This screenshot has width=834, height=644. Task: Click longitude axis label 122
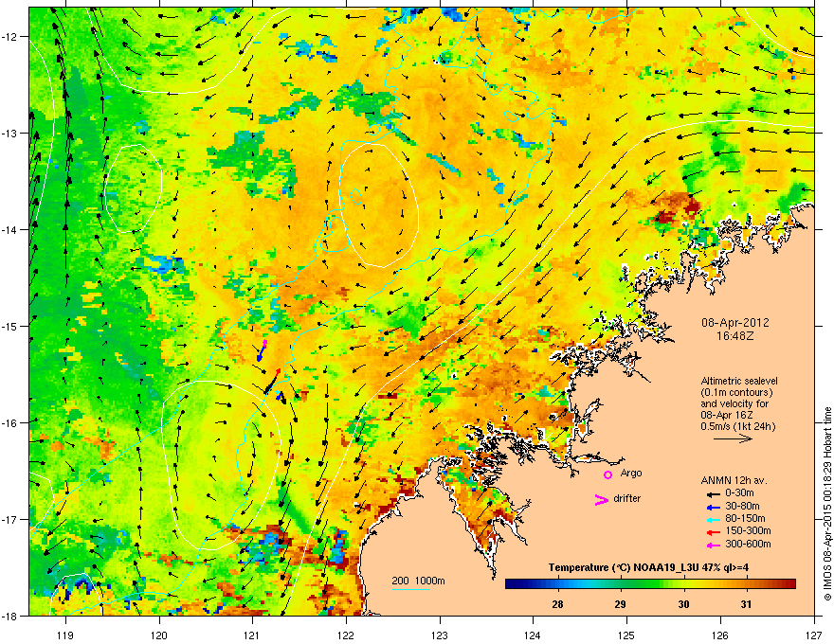click(x=346, y=635)
